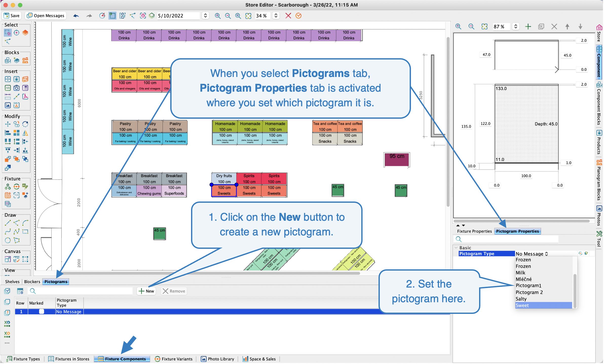Viewport: 604px width, 364px height.
Task: Collapse the Basic properties section
Action: [456, 248]
